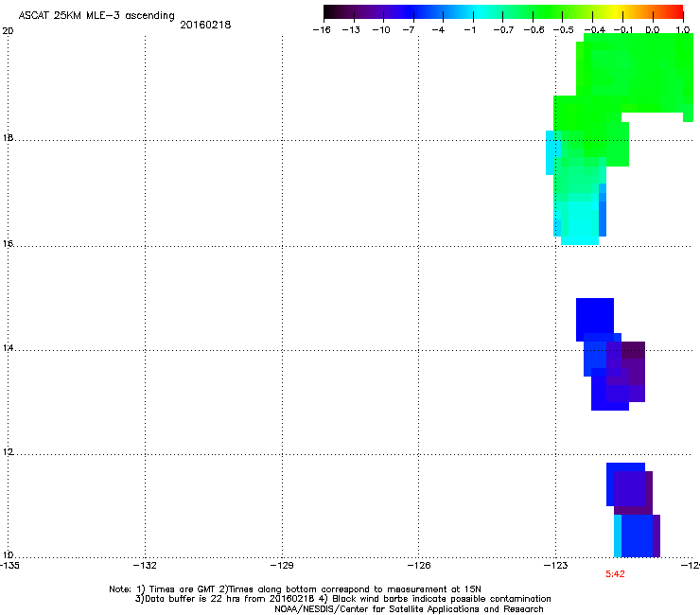Click the -10 colorbar label
Screen dimensions: 700x615
pyautogui.click(x=381, y=30)
